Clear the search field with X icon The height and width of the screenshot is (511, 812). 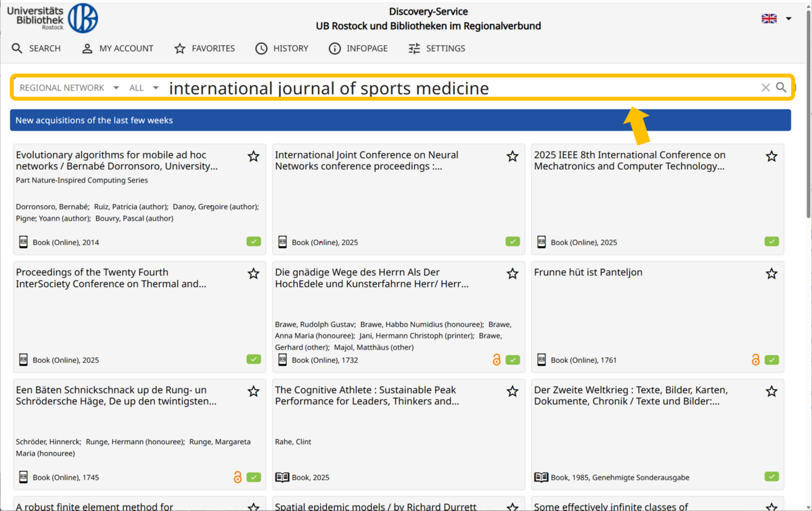[x=765, y=87]
